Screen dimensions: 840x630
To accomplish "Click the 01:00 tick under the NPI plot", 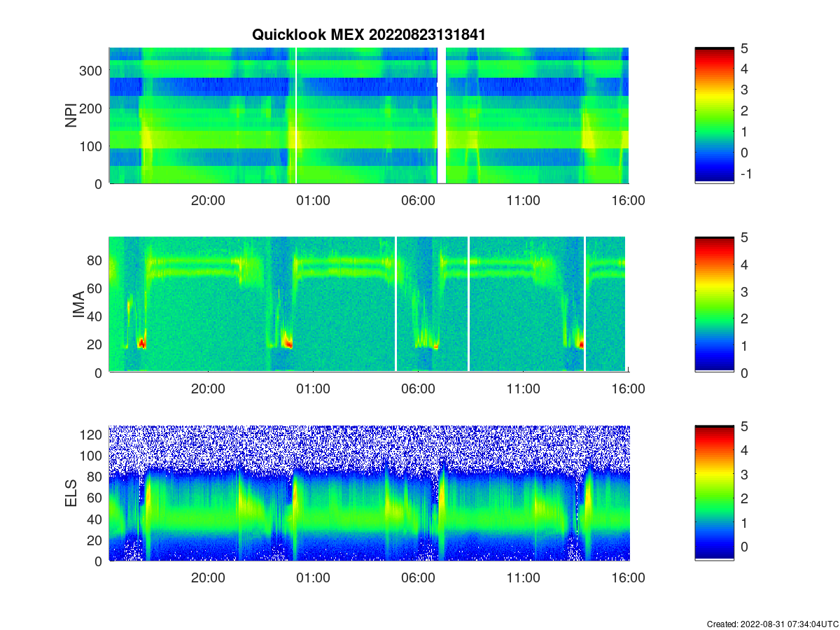I will tap(313, 200).
